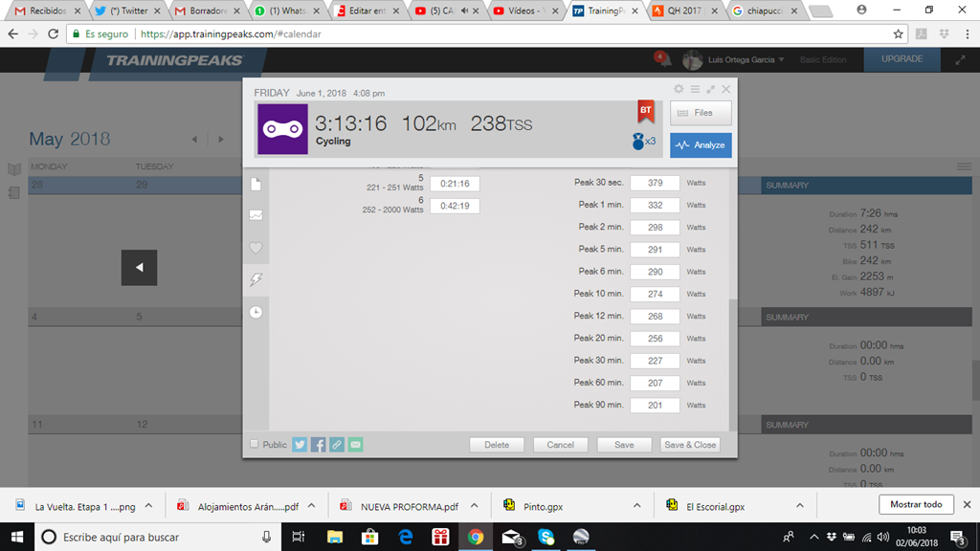The height and width of the screenshot is (551, 980).
Task: Open workout settings gear icon
Action: point(679,89)
